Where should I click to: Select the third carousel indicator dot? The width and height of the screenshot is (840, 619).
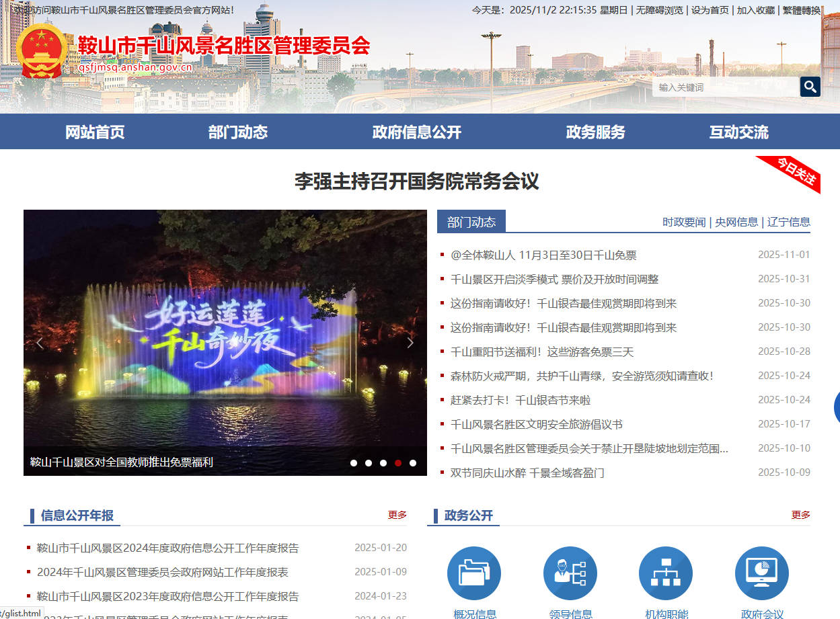point(383,463)
